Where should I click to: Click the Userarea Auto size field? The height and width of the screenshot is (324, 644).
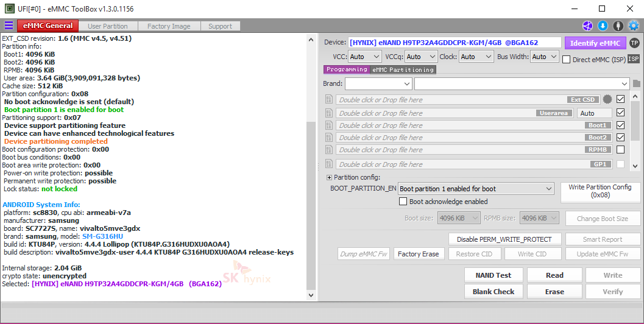[594, 113]
